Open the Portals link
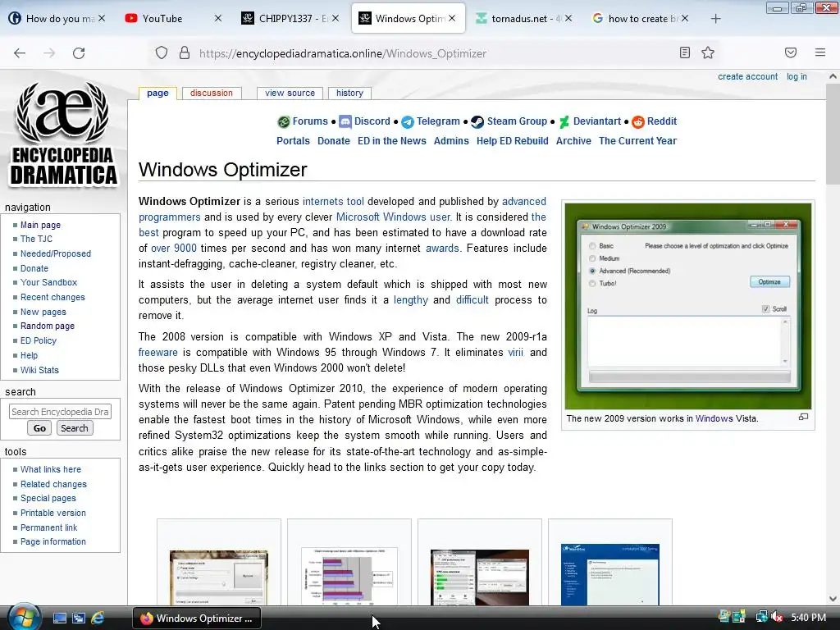The width and height of the screenshot is (840, 630). pyautogui.click(x=293, y=141)
